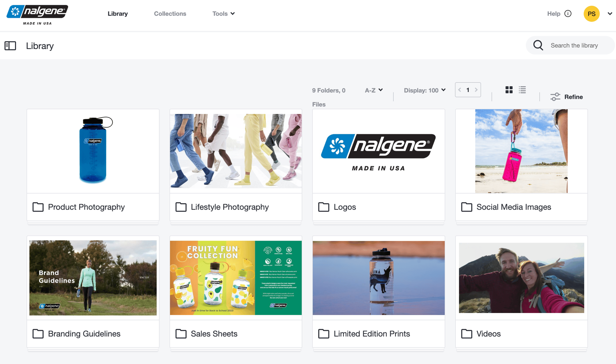
Task: Change the Display: 100 dropdown
Action: pos(424,90)
